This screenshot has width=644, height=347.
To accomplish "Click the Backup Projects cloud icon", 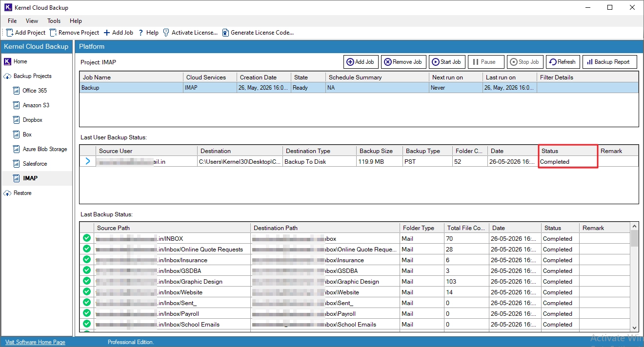I will (7, 76).
